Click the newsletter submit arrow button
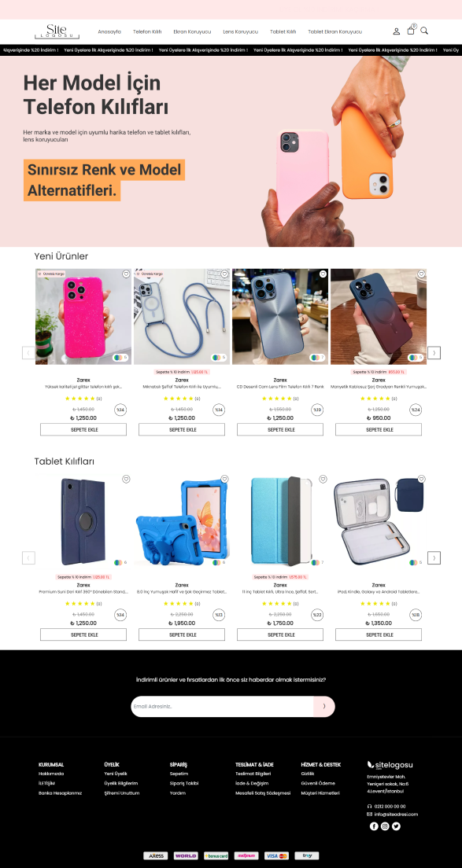 click(x=324, y=706)
